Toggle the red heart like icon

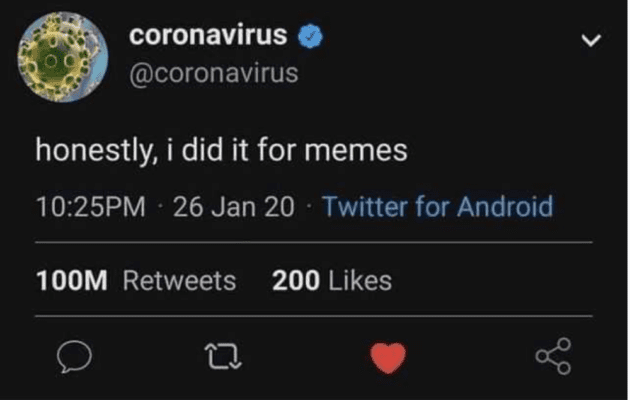coord(389,358)
